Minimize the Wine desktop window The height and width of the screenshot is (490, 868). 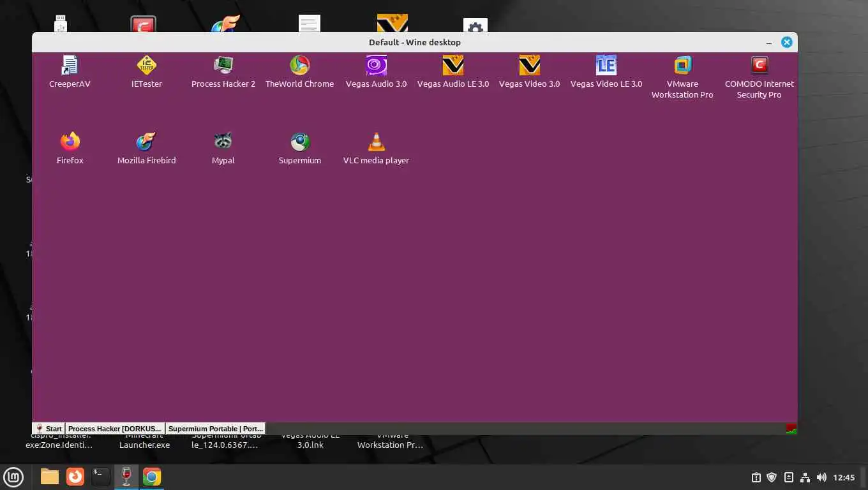click(x=770, y=43)
